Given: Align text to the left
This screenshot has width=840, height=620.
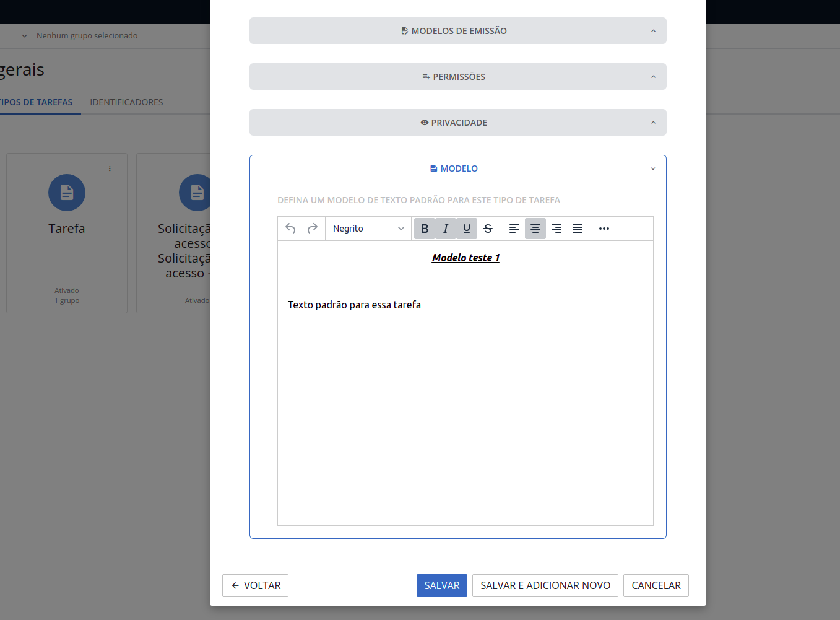Looking at the screenshot, I should tap(514, 229).
